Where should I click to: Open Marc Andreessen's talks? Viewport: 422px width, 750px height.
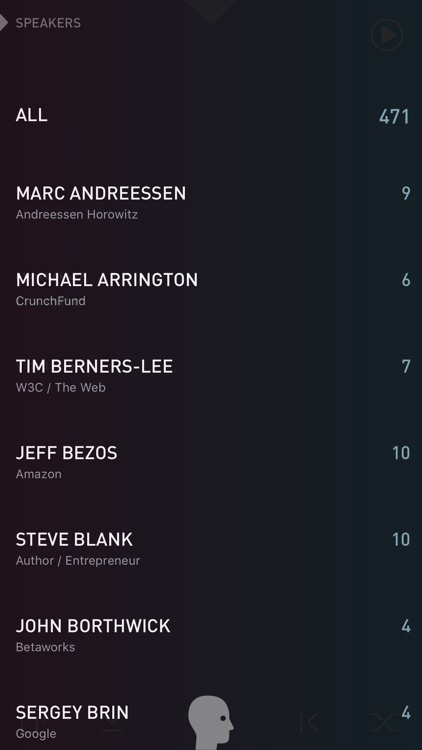pos(211,203)
